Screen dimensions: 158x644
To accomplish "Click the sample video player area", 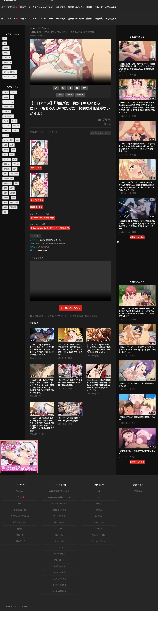I will click(70, 281).
